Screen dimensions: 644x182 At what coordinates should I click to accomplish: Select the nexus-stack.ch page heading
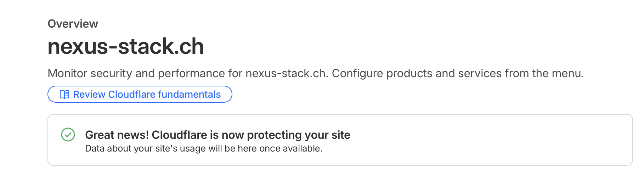pos(126,46)
